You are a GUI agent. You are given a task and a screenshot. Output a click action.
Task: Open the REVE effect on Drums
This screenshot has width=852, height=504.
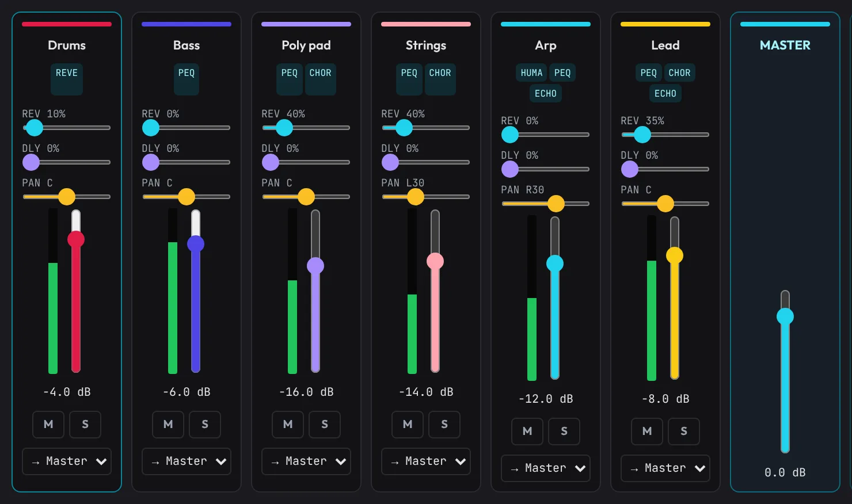67,79
